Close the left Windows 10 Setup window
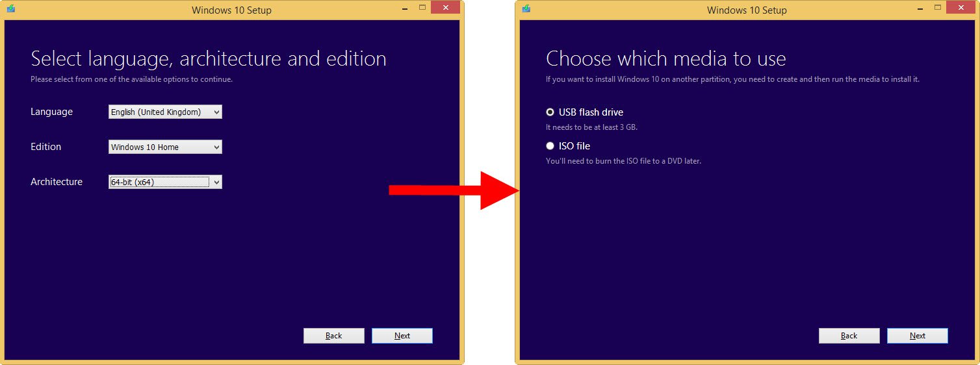 pyautogui.click(x=445, y=8)
